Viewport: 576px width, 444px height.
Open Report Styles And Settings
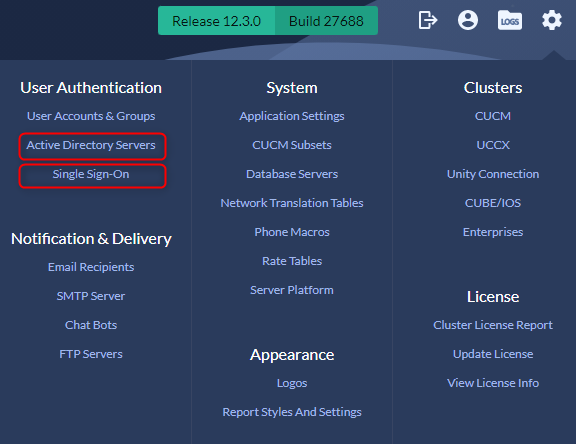(292, 412)
